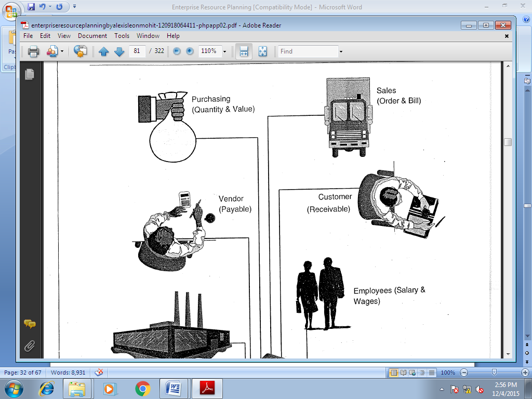Viewport: 532px width, 399px height.
Task: Open the Pages panel in navigation pane
Action: click(x=30, y=74)
